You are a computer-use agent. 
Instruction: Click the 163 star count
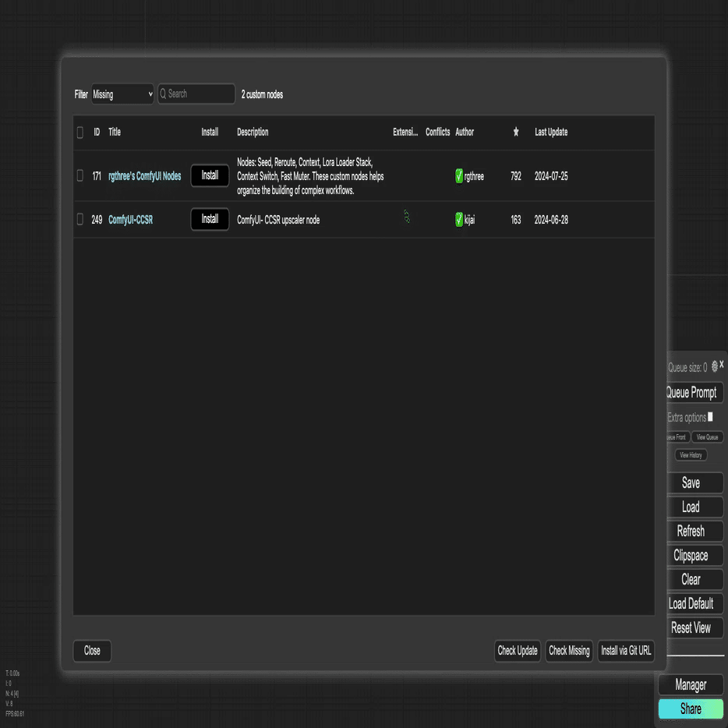point(516,220)
